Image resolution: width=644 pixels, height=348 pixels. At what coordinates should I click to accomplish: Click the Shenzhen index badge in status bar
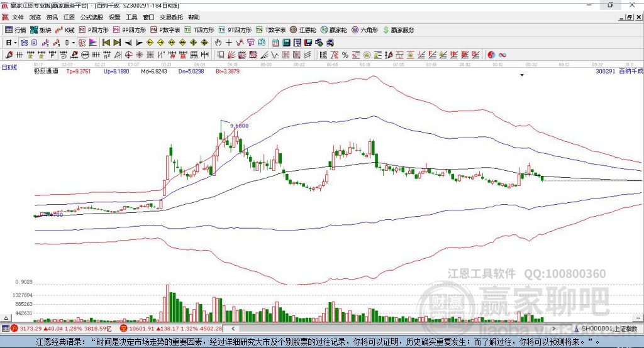[x=123, y=329]
